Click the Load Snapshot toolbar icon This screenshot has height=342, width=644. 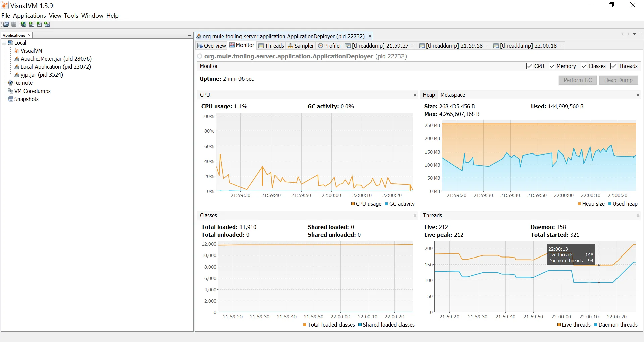6,24
